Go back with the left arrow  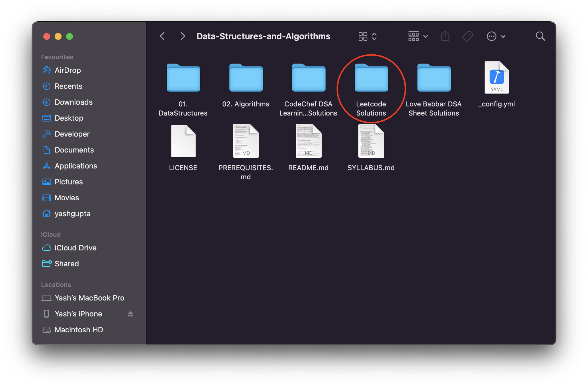point(162,36)
